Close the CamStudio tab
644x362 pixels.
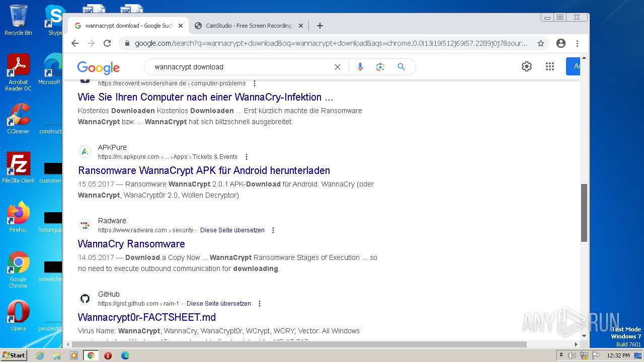(x=301, y=26)
